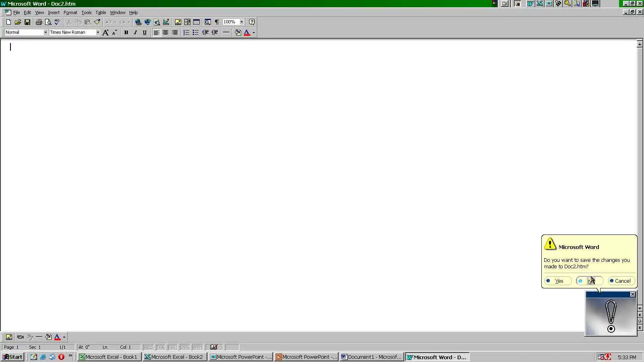Apply bulleted list formatting
The width and height of the screenshot is (644, 362).
click(x=196, y=33)
